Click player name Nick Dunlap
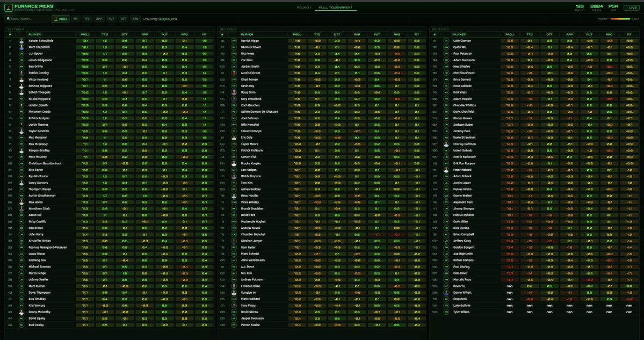644x340 pixels. coord(461,228)
